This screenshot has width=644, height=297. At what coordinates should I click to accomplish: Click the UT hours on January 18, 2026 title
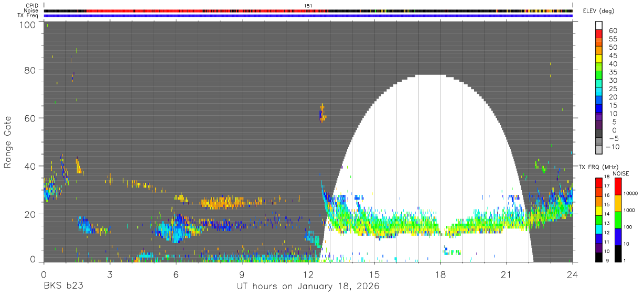pyautogui.click(x=308, y=287)
